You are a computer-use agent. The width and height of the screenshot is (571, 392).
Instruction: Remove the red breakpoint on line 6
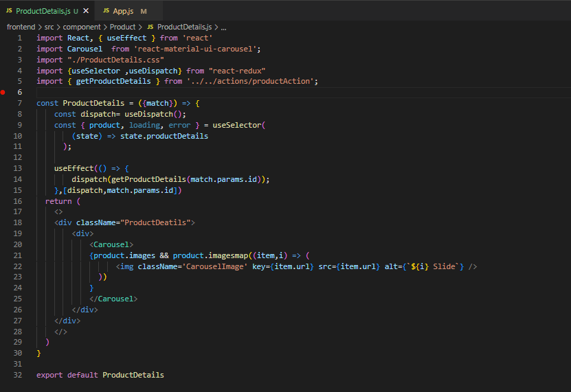(3, 92)
